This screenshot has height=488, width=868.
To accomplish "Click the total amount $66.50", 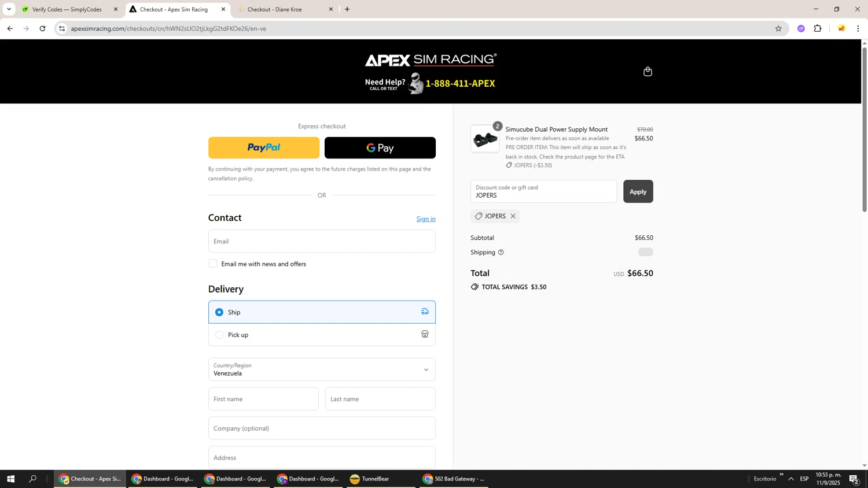I will (x=640, y=273).
